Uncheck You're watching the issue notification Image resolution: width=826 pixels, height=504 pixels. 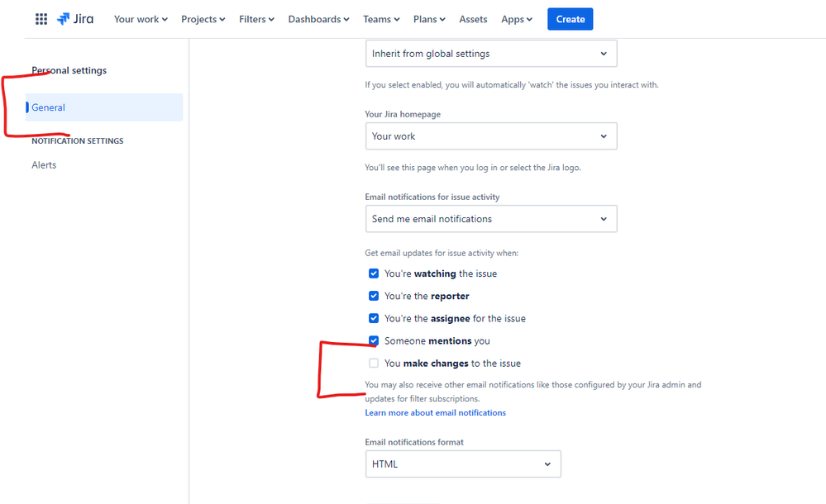374,273
